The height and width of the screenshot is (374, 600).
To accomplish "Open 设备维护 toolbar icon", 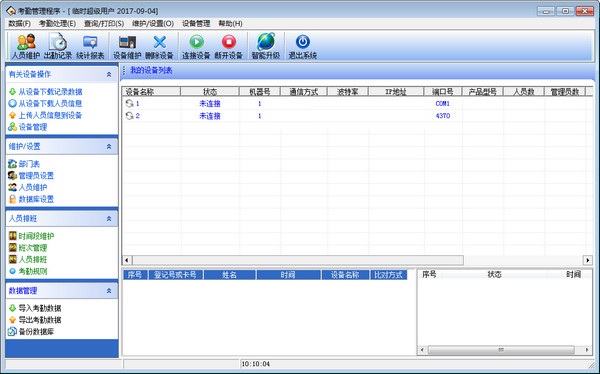I will pyautogui.click(x=127, y=42).
